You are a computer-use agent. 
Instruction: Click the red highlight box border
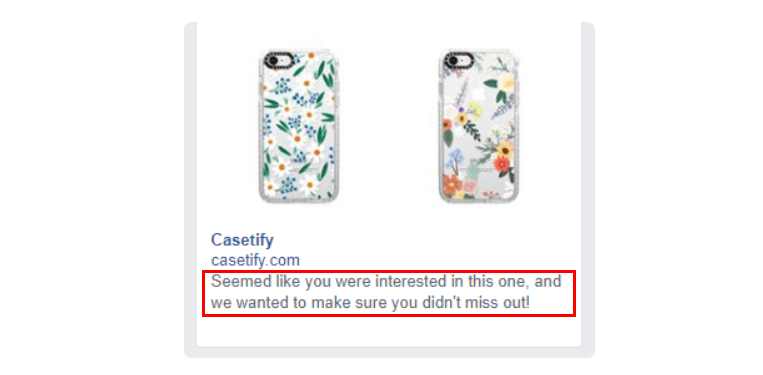coord(388,271)
